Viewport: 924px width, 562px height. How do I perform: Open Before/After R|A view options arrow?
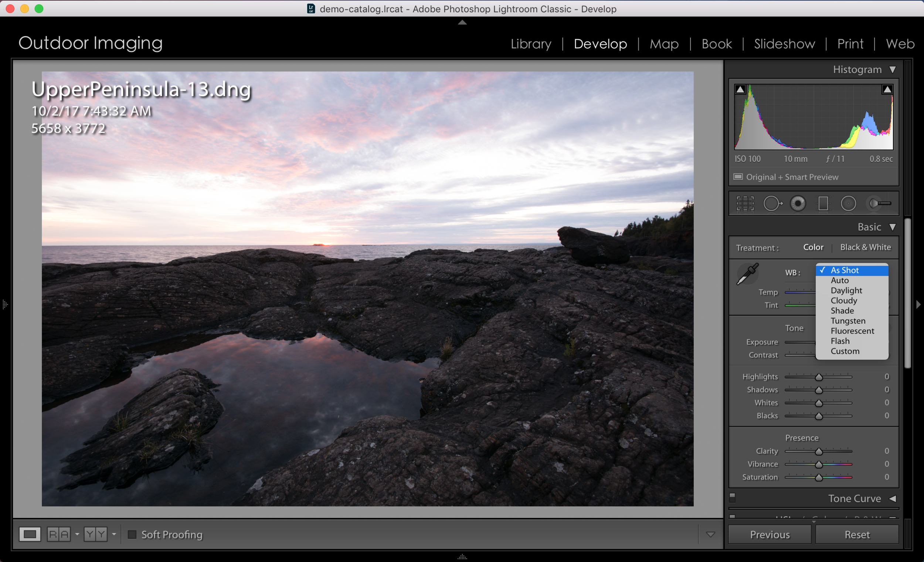coord(77,534)
